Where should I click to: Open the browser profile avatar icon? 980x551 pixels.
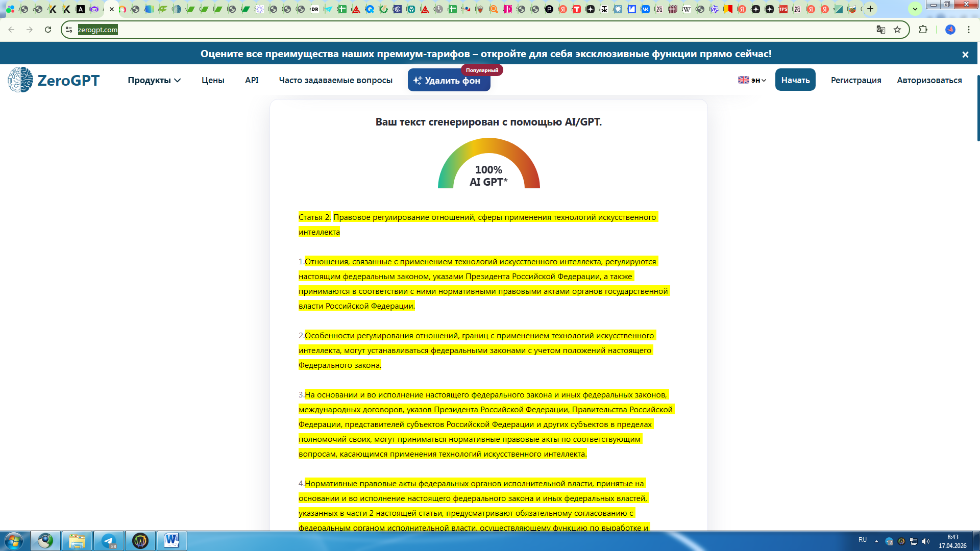pos(950,30)
